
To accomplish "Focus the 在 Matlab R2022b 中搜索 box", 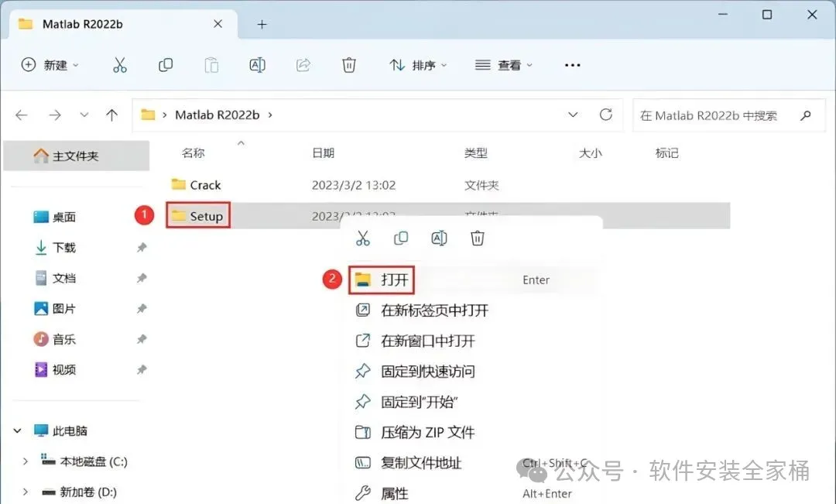I will pyautogui.click(x=729, y=115).
